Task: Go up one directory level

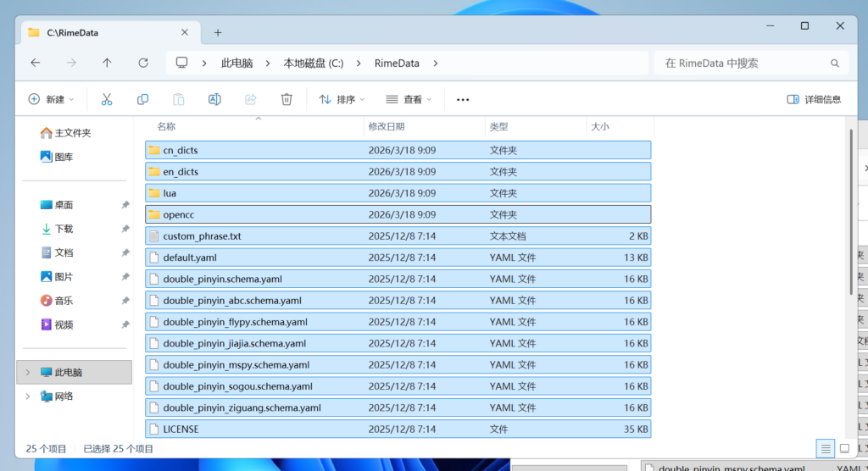Action: click(107, 63)
